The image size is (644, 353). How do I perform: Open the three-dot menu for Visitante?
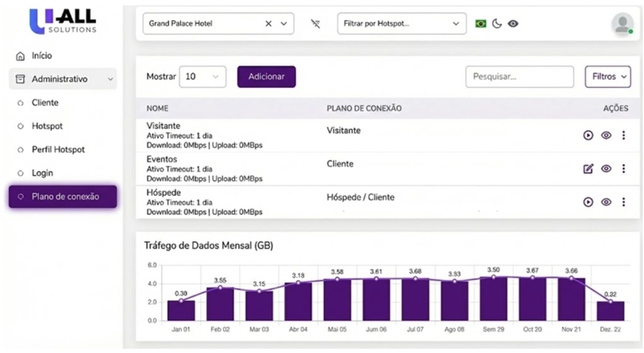(x=623, y=136)
